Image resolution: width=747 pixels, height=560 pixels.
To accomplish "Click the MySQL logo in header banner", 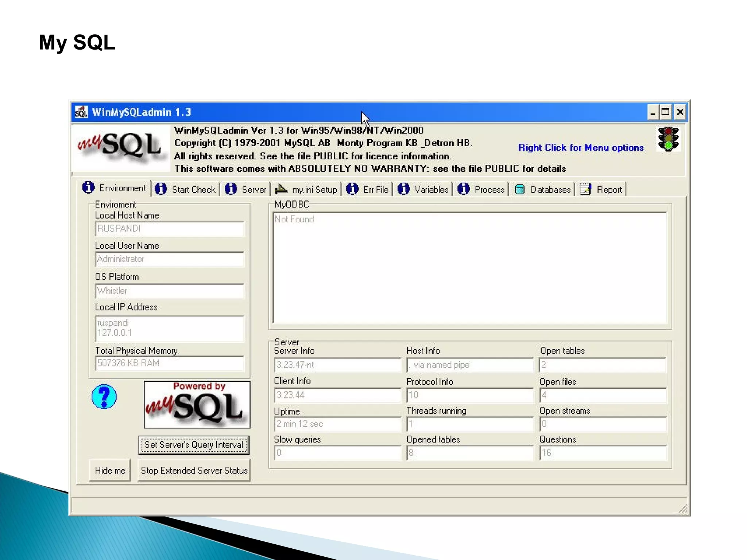I will pos(120,148).
